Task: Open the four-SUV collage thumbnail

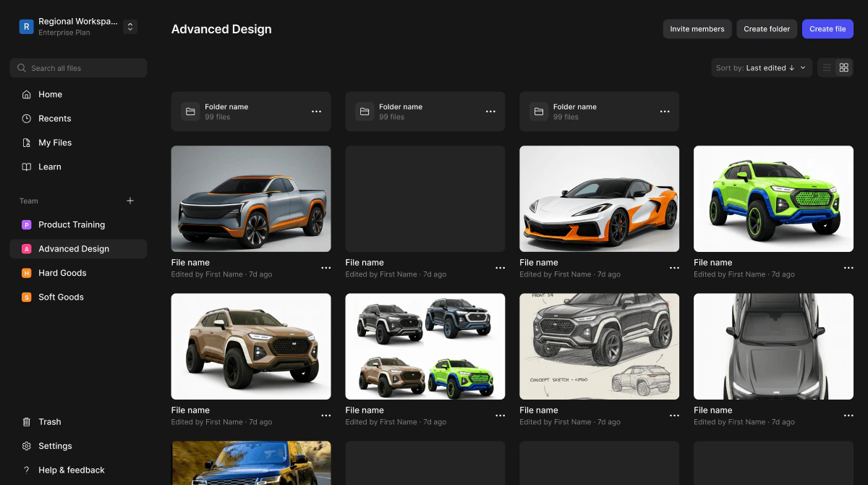Action: (425, 347)
